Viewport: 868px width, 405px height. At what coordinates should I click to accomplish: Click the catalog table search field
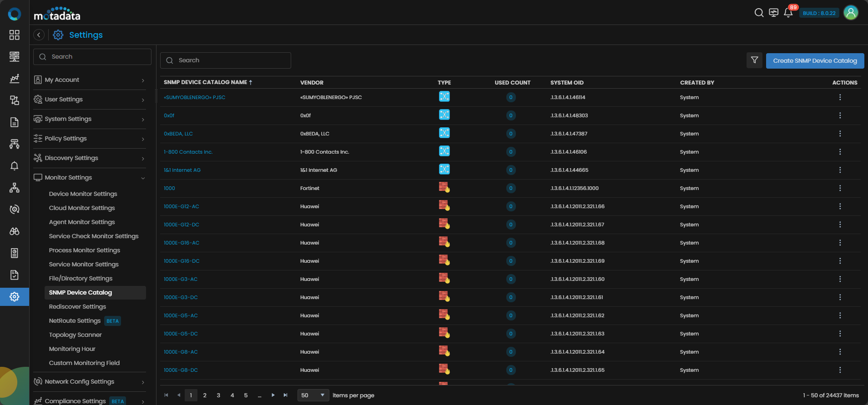[226, 60]
